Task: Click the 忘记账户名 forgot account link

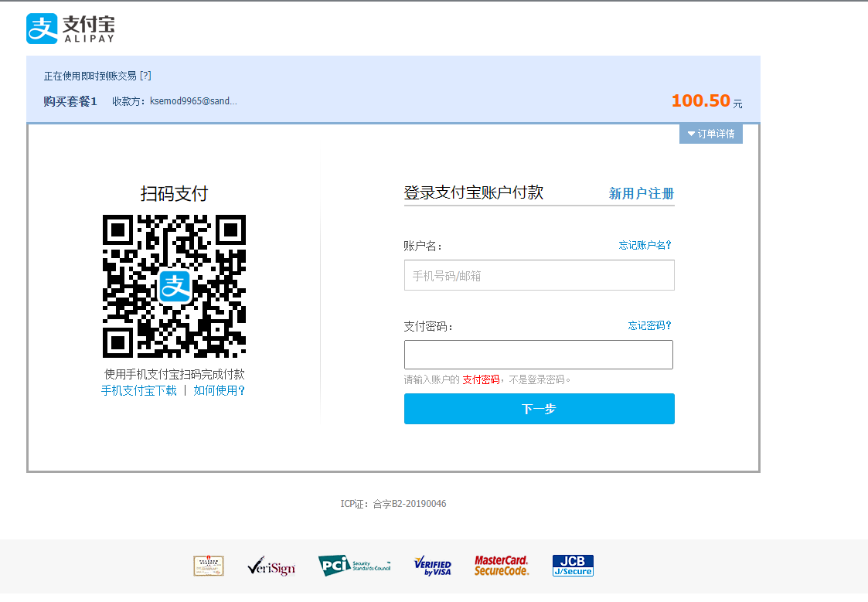Action: click(x=644, y=245)
